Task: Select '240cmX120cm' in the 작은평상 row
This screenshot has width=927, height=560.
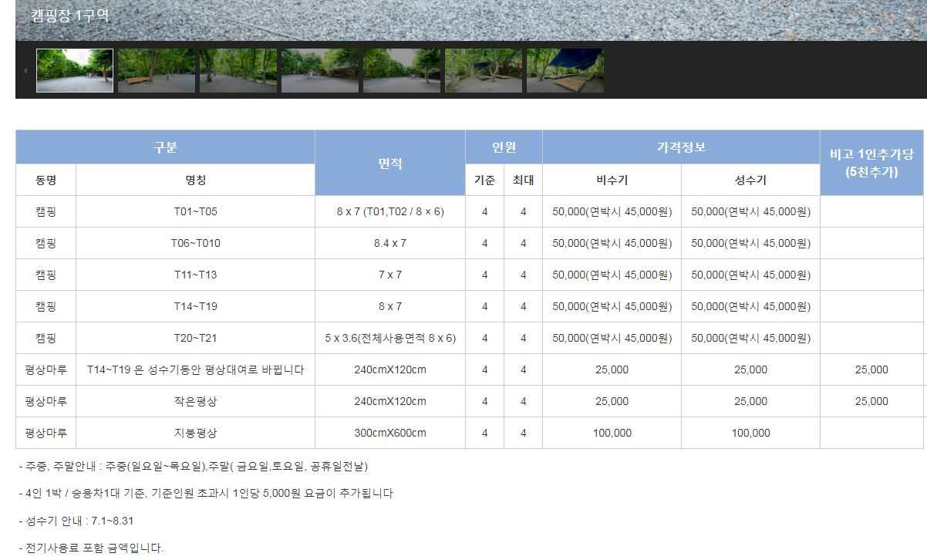Action: [390, 401]
